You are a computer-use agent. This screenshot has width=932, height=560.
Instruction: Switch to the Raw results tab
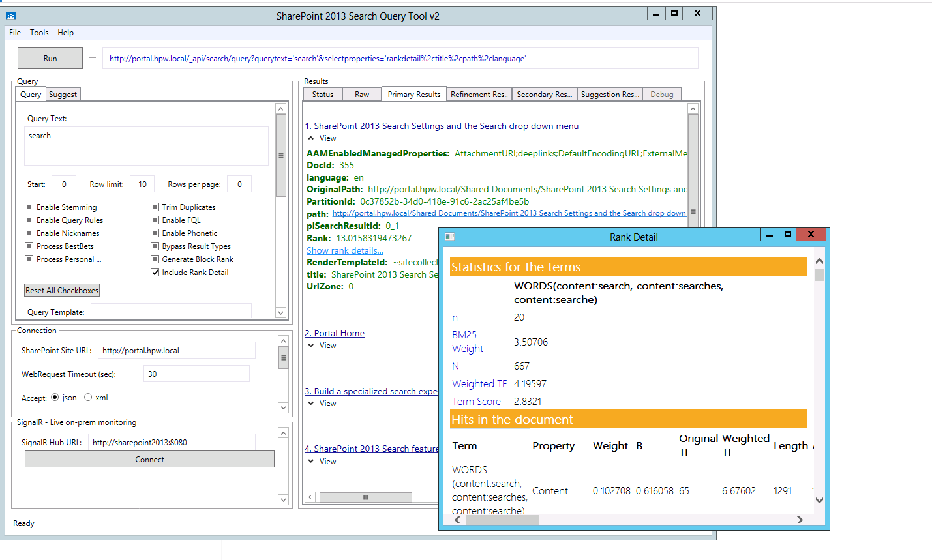point(361,94)
